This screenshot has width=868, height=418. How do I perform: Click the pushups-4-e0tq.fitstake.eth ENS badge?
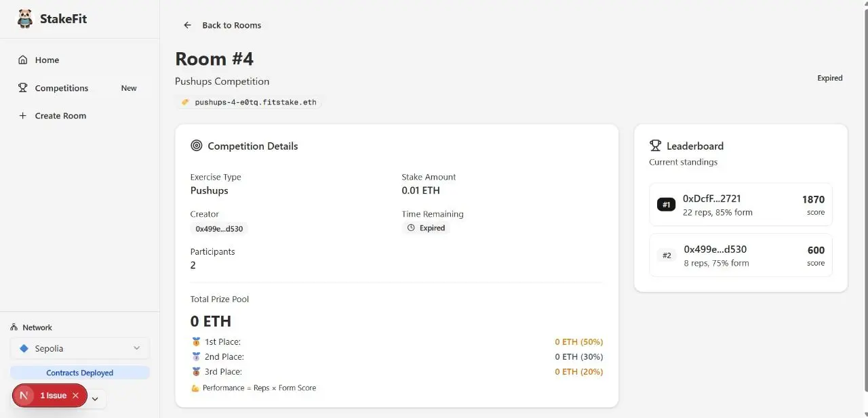248,102
